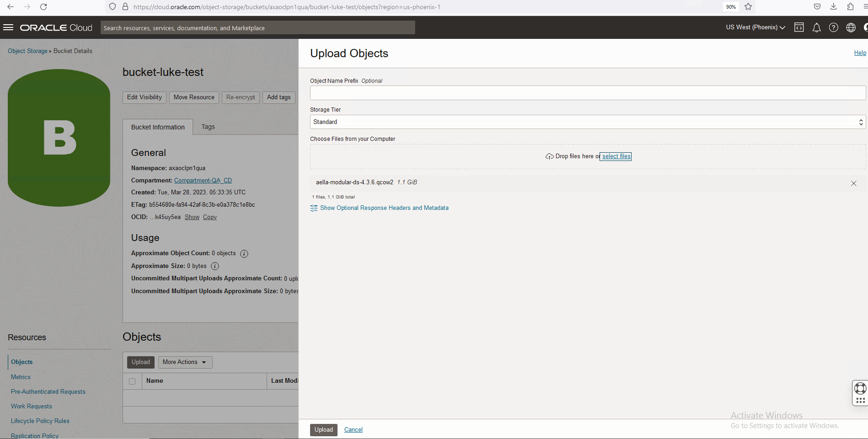Open the Oracle Cloud hamburger navigation menu
This screenshot has width=868, height=439.
pyautogui.click(x=8, y=27)
